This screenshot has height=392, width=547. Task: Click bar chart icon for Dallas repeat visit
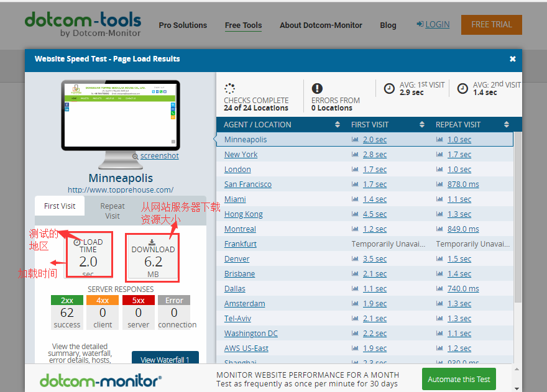tap(439, 289)
